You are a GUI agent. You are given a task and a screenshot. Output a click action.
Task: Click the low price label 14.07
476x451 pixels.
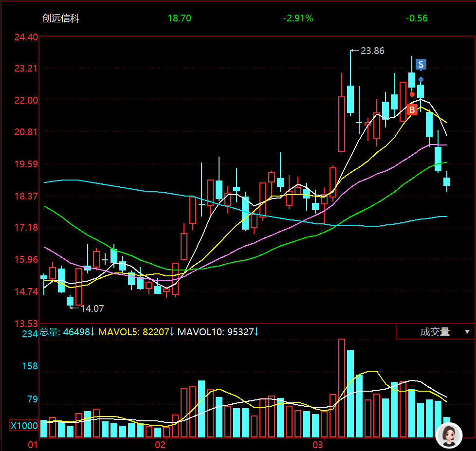click(x=92, y=308)
